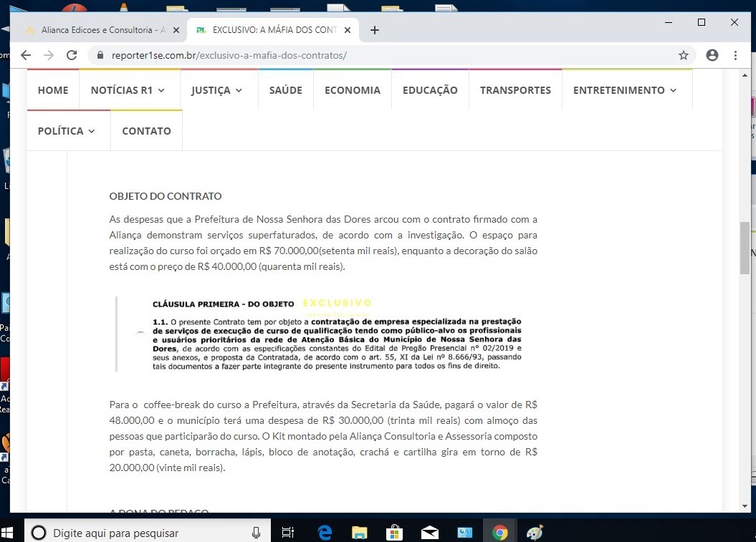This screenshot has height=542, width=756.
Task: Click the microphone in search box
Action: tap(256, 533)
